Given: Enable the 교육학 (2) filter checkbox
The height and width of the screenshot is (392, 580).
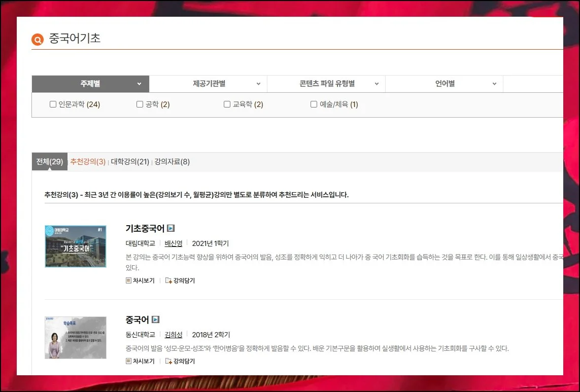Looking at the screenshot, I should (x=227, y=104).
